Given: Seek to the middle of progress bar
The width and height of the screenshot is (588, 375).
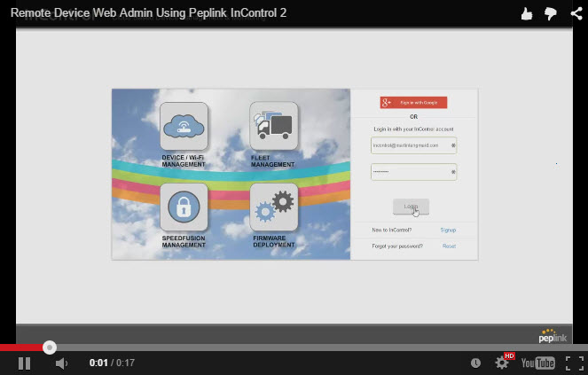Looking at the screenshot, I should click(294, 348).
